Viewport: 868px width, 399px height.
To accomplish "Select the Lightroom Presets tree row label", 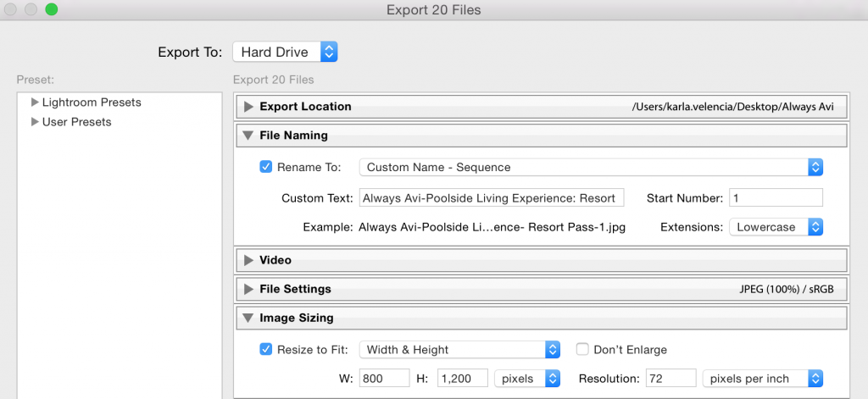I will [x=92, y=103].
